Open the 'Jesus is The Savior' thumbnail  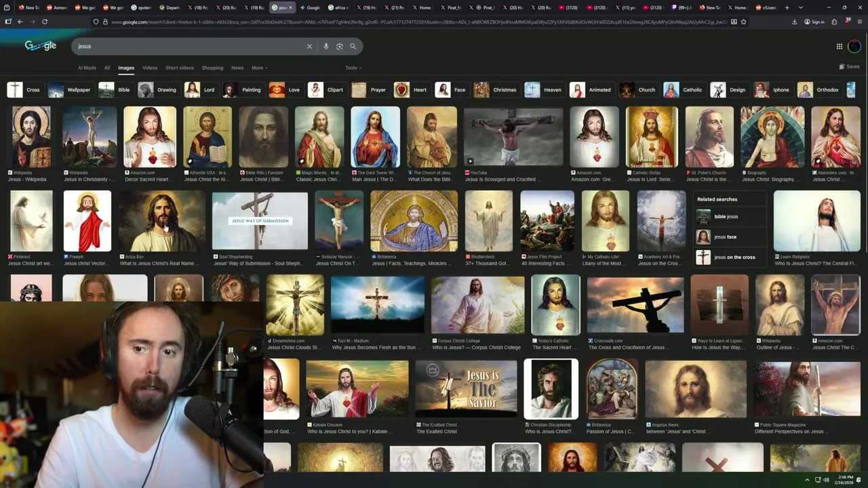466,389
